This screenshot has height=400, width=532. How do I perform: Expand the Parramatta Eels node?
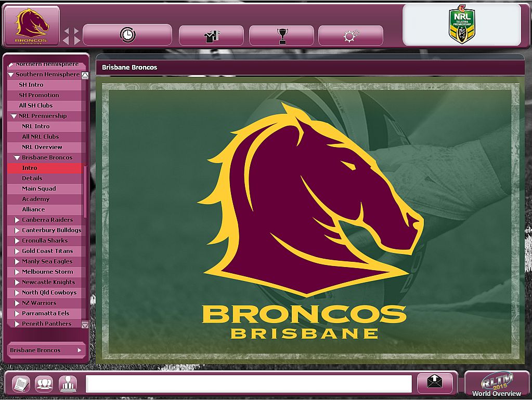pos(17,314)
